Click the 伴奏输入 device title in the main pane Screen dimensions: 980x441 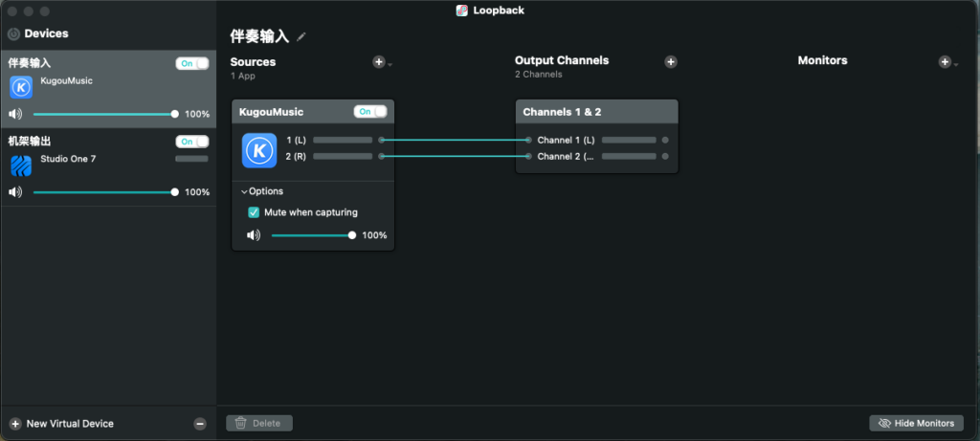(x=259, y=36)
